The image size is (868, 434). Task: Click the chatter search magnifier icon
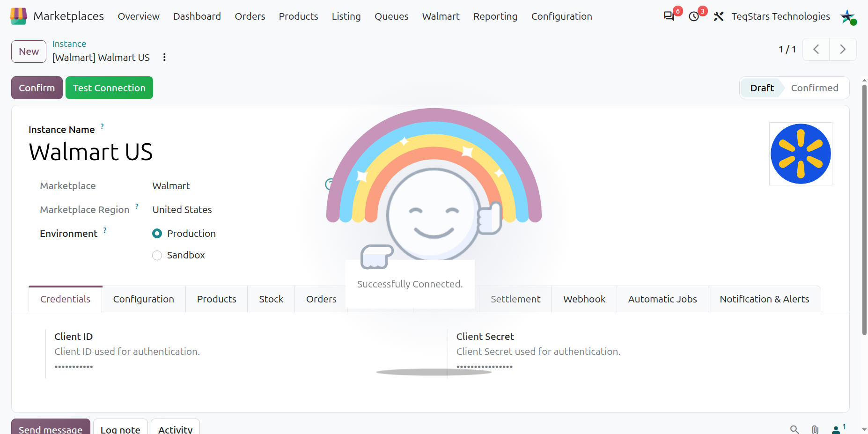[794, 429]
